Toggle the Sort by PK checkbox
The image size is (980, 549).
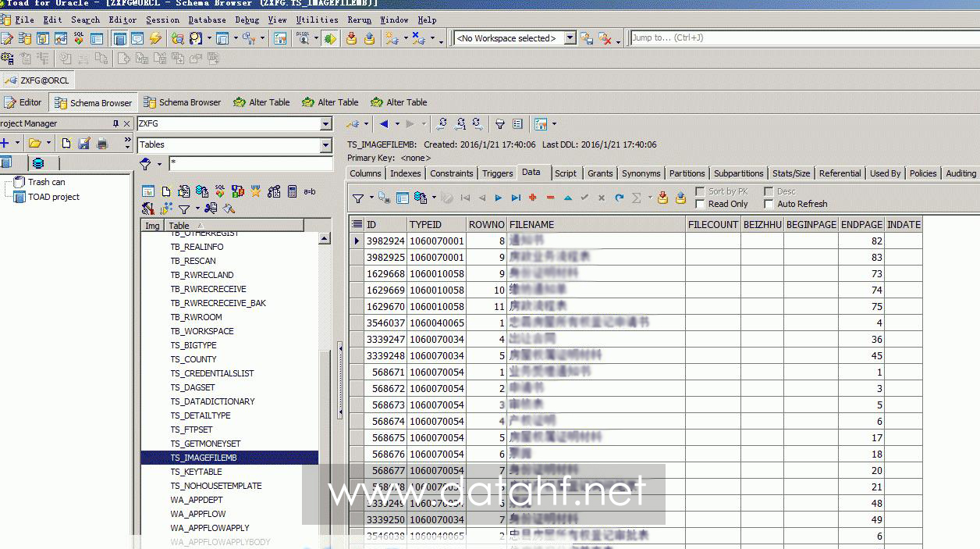click(700, 191)
